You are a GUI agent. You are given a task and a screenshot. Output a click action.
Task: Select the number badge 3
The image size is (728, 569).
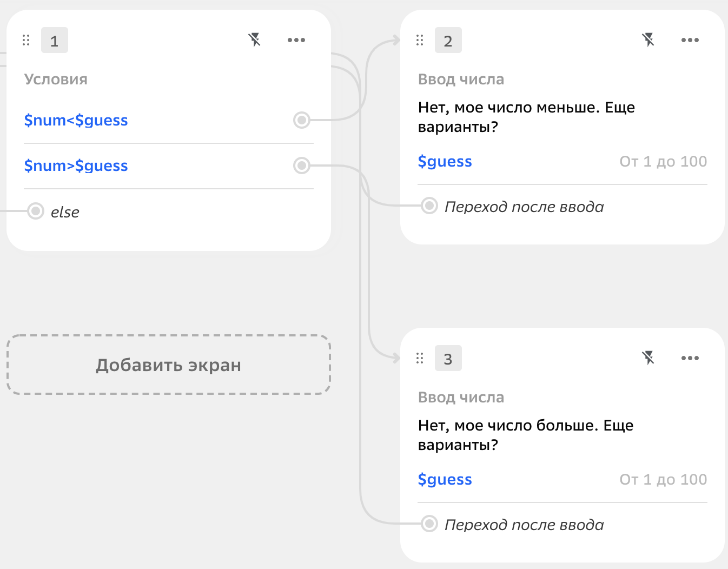[x=448, y=358]
